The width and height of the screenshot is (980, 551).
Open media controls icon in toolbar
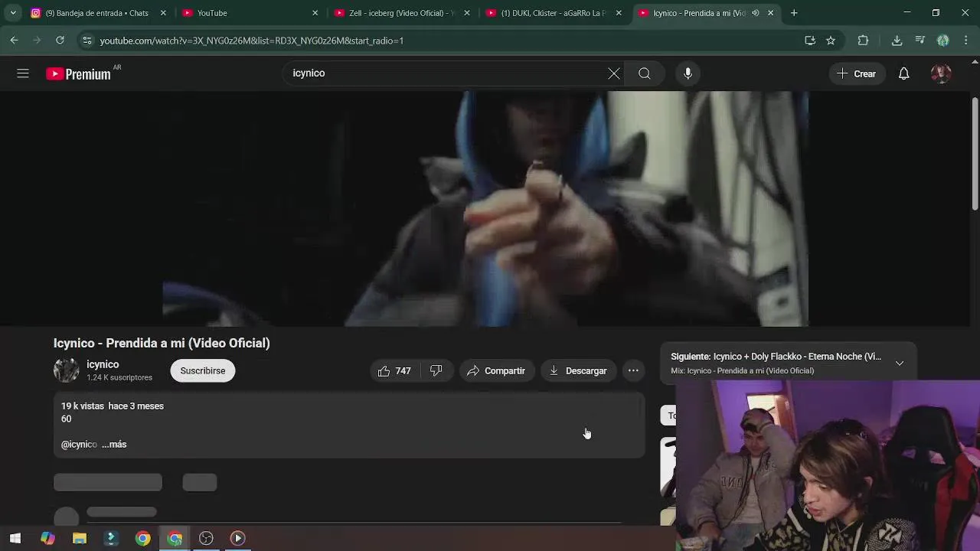[x=920, y=41]
